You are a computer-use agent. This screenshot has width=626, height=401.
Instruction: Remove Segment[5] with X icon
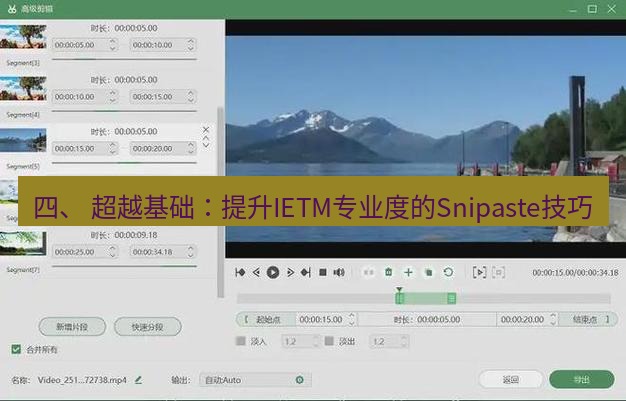(206, 130)
